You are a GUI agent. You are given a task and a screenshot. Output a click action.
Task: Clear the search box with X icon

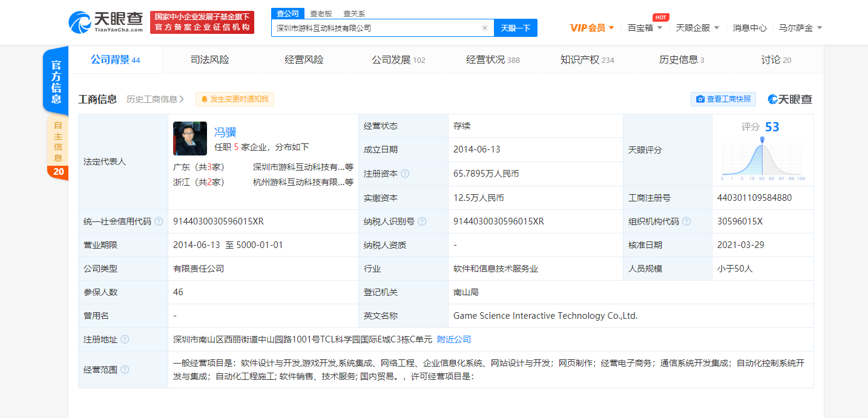point(484,28)
